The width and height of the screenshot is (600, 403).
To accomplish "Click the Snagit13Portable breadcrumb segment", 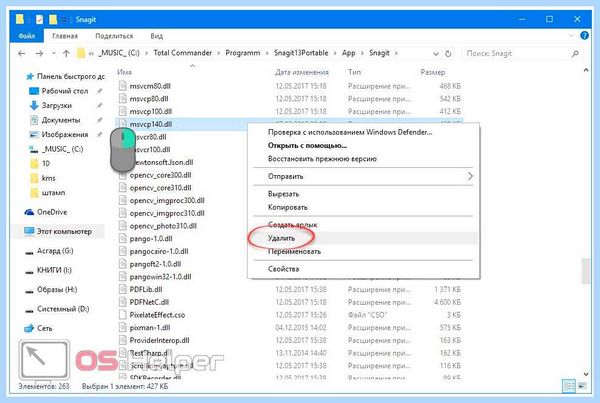I will coord(301,53).
